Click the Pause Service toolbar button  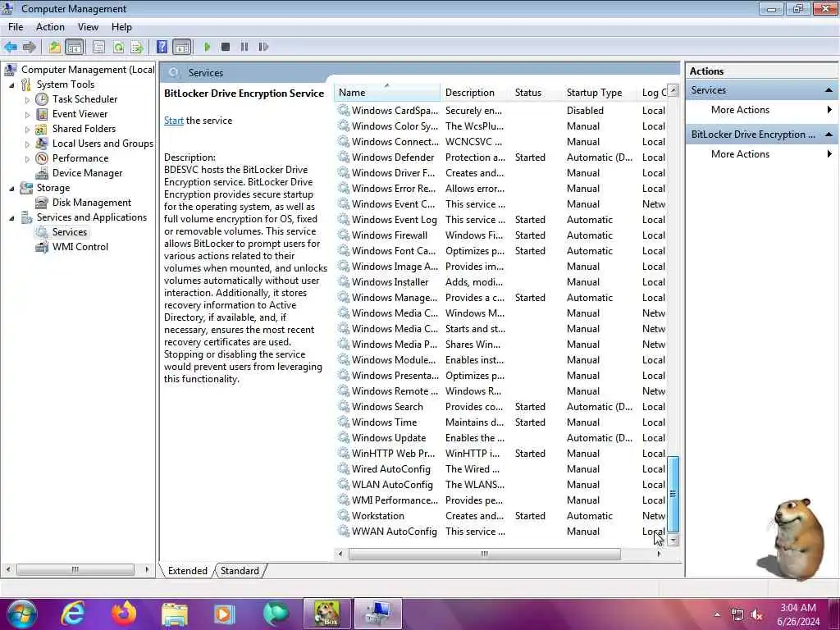click(244, 47)
